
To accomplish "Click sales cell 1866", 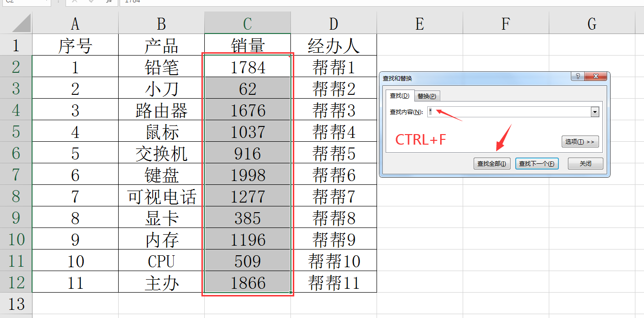I will (247, 282).
